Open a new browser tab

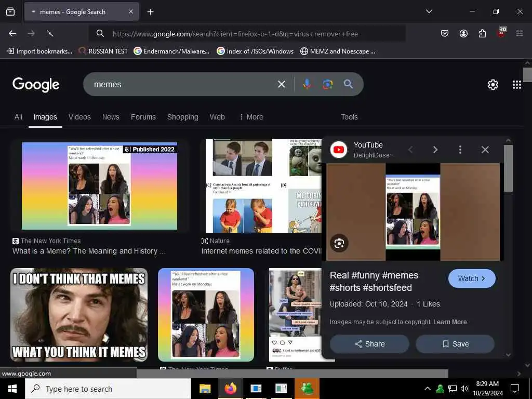150,12
